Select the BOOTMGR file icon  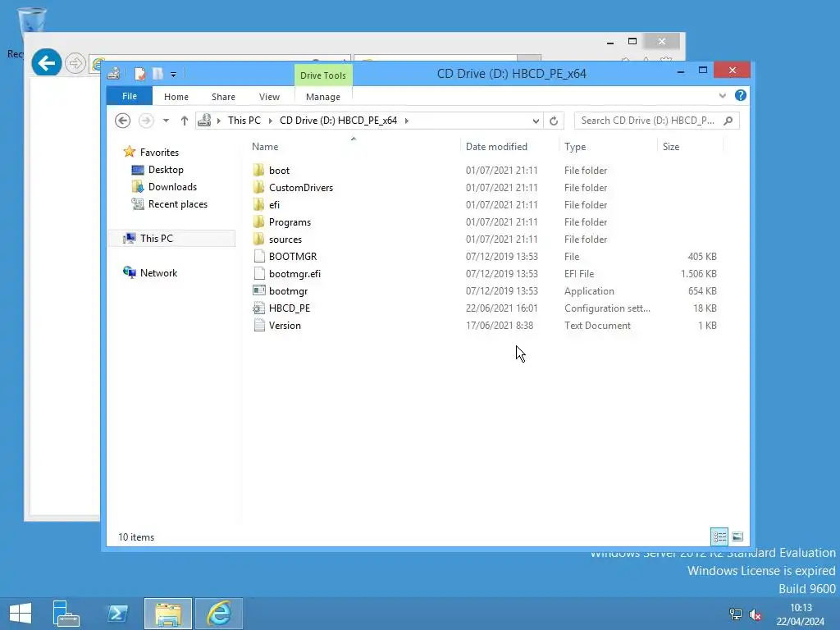259,256
